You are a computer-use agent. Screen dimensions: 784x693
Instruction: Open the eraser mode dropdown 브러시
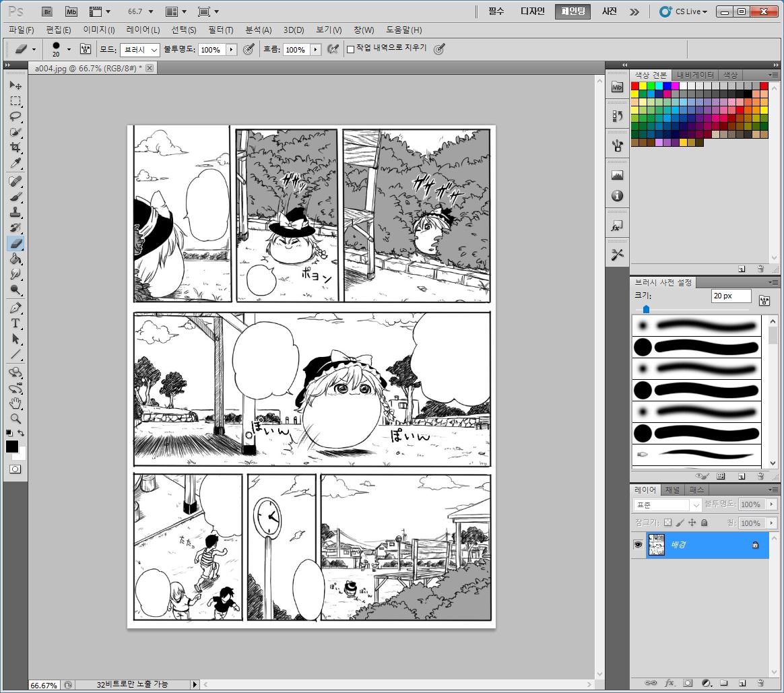point(140,50)
